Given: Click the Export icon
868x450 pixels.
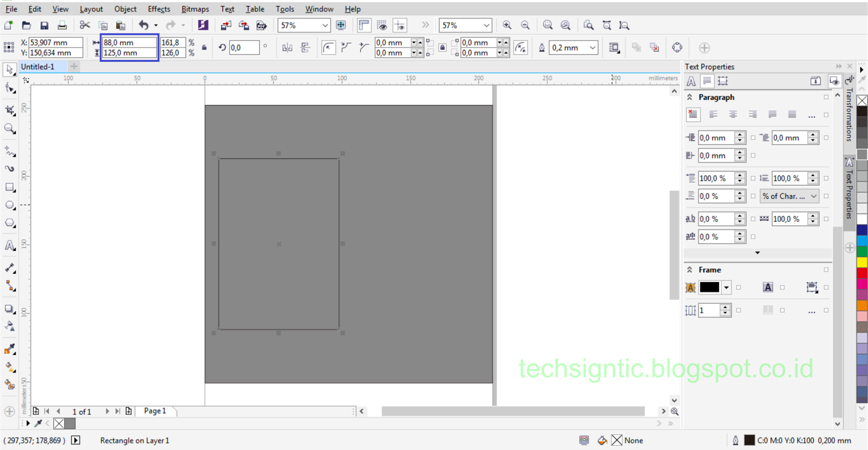Looking at the screenshot, I should tap(244, 25).
